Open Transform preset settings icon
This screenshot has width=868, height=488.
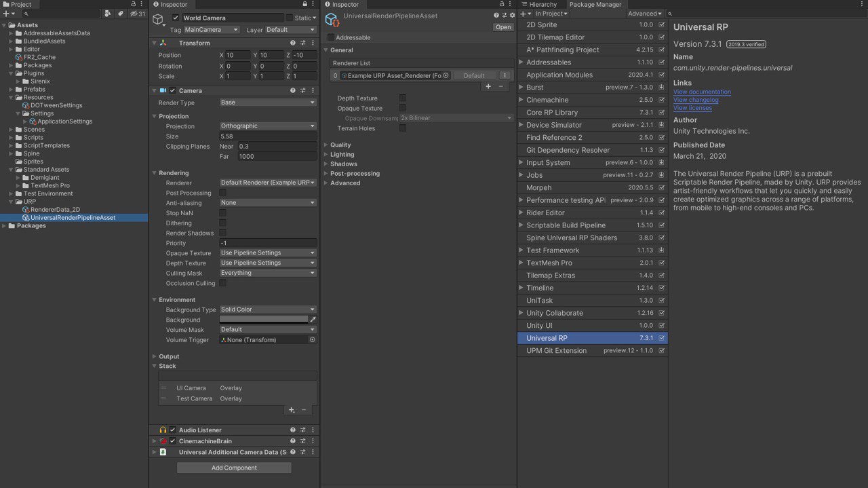click(302, 43)
